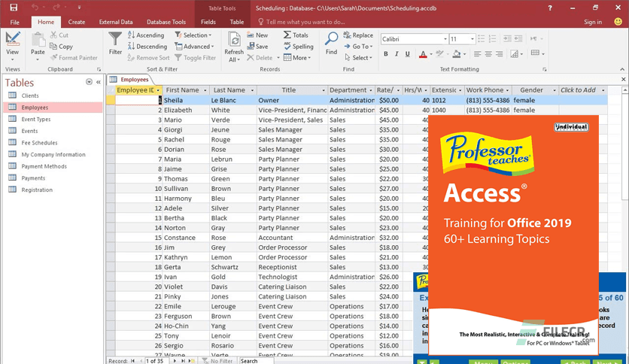
Task: Click Toggle Filter
Action: pos(196,58)
